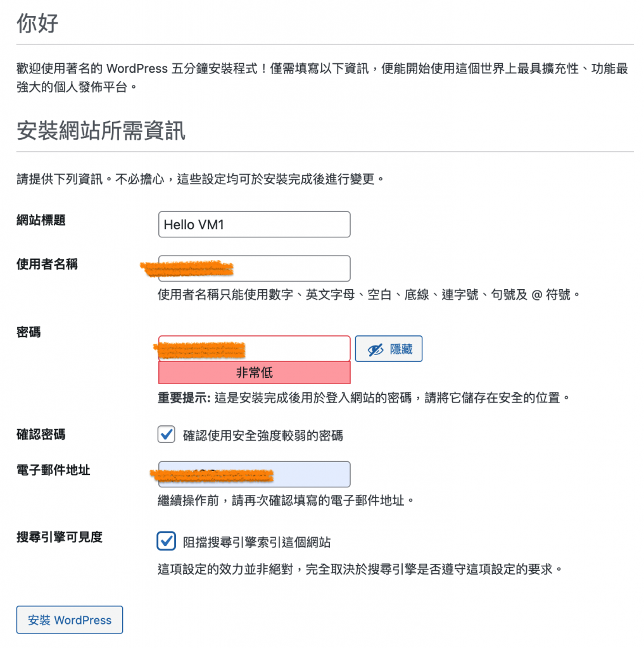Click the 確認使用安全強度較弱的密碼 label text
Viewport: 644px width, 648px height.
pos(263,435)
